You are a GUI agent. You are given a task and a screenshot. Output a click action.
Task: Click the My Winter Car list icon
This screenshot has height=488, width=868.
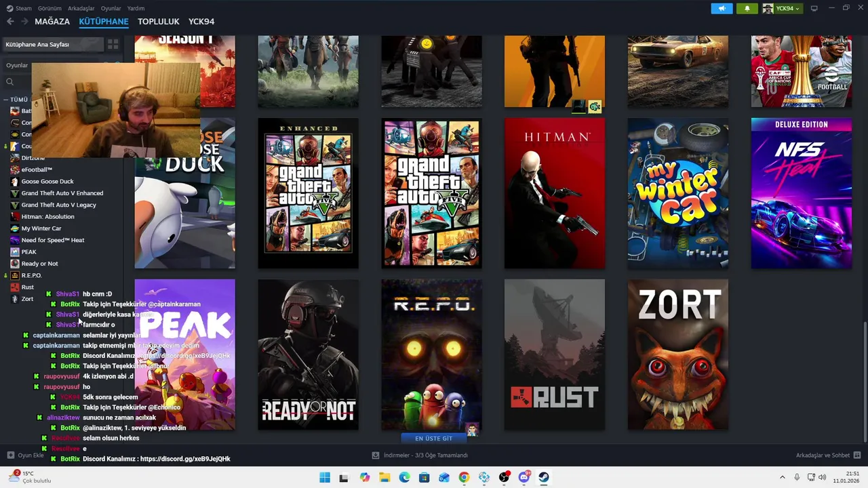pyautogui.click(x=15, y=228)
